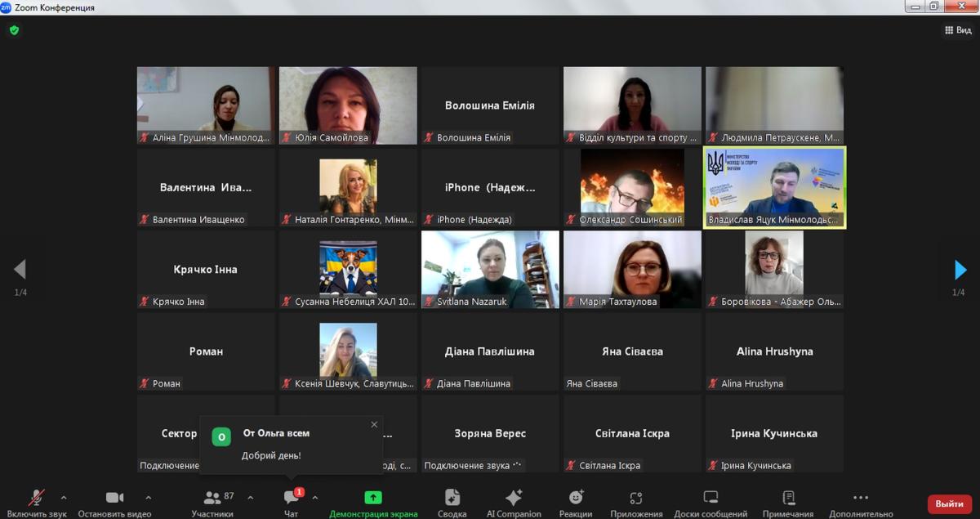Click muted mic icon on Alina Hrushyna tile
Image resolution: width=980 pixels, height=519 pixels.
(x=713, y=383)
